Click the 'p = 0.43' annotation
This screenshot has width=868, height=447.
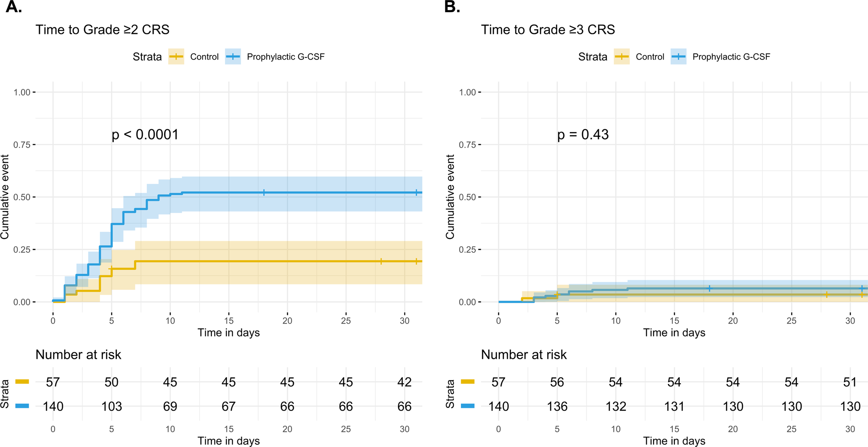click(x=583, y=135)
